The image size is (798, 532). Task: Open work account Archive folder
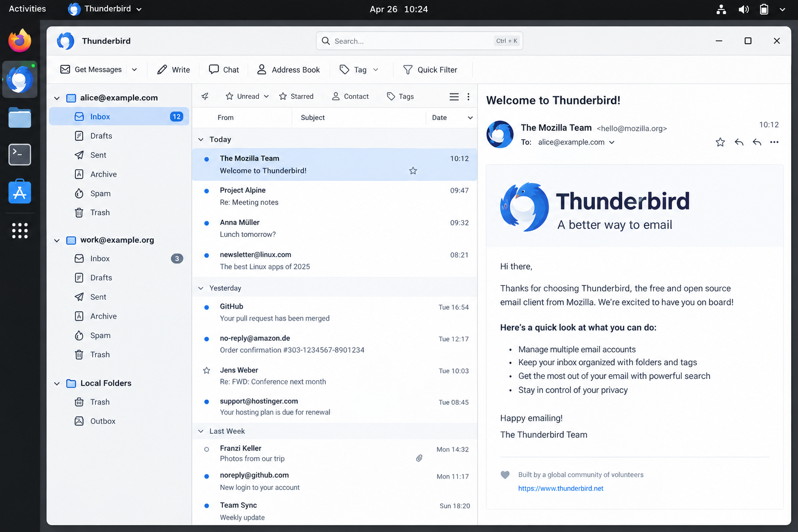coord(119,316)
